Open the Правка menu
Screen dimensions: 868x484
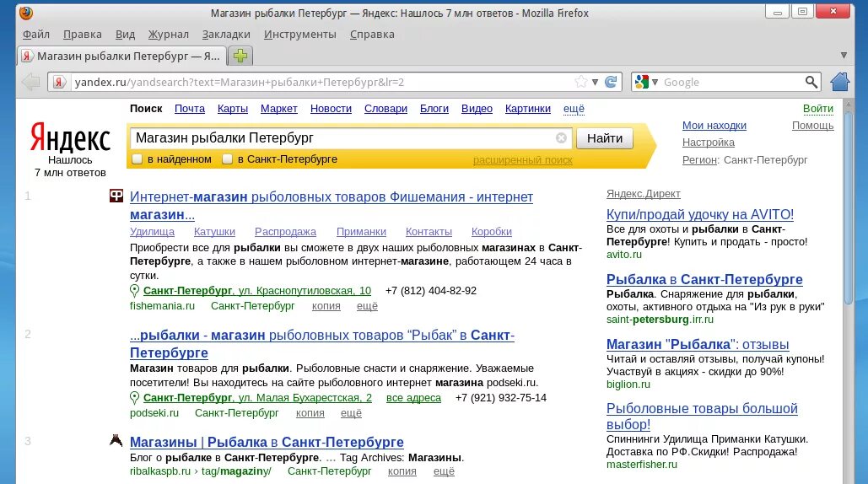point(83,35)
